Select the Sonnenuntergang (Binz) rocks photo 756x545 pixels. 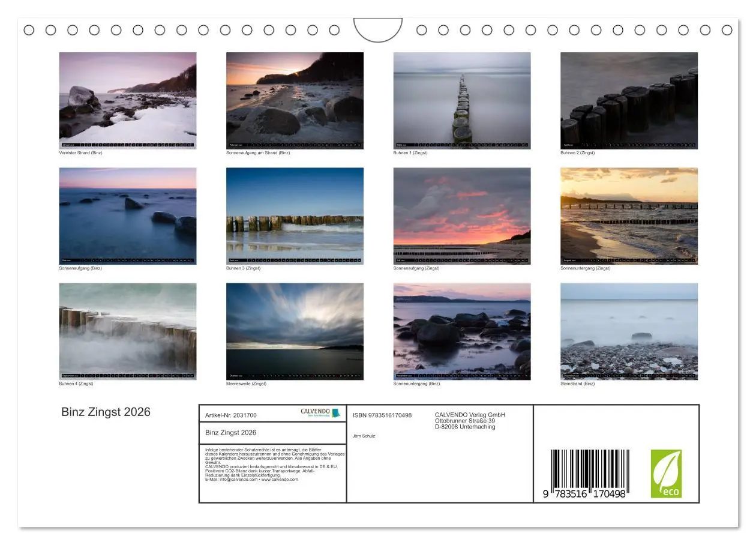(x=461, y=331)
